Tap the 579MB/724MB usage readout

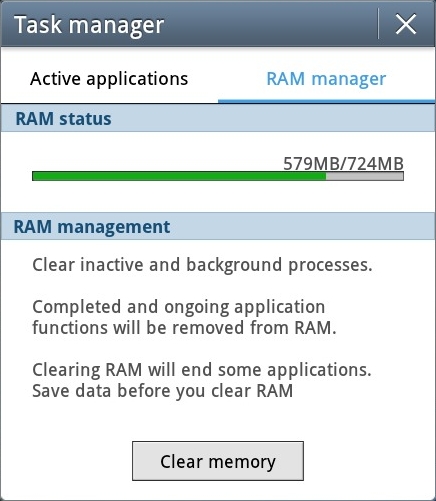(x=343, y=163)
